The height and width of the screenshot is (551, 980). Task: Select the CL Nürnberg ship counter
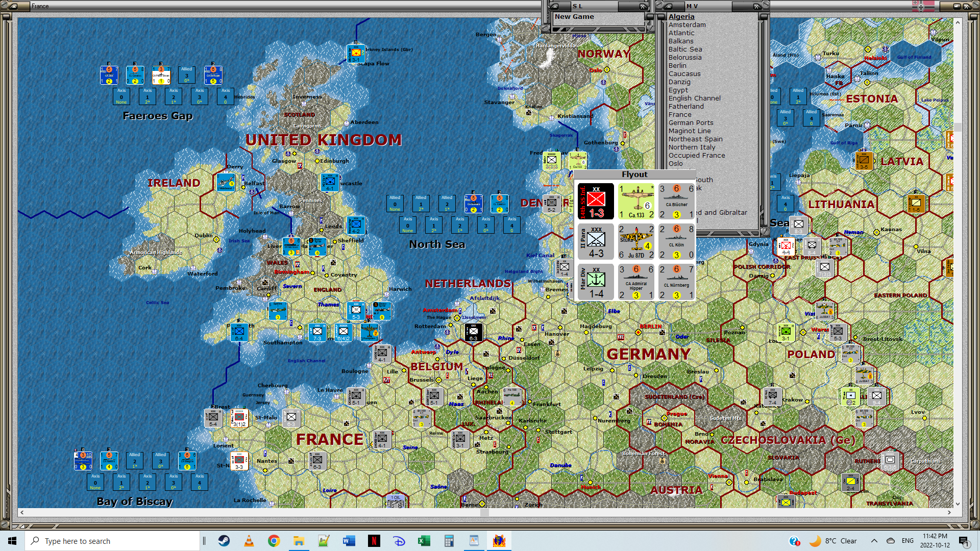(676, 282)
